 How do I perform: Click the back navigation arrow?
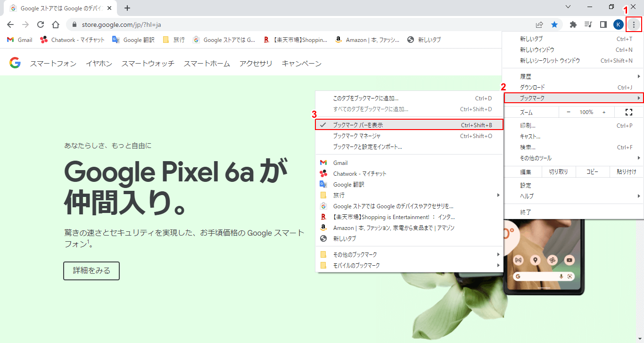[x=10, y=24]
